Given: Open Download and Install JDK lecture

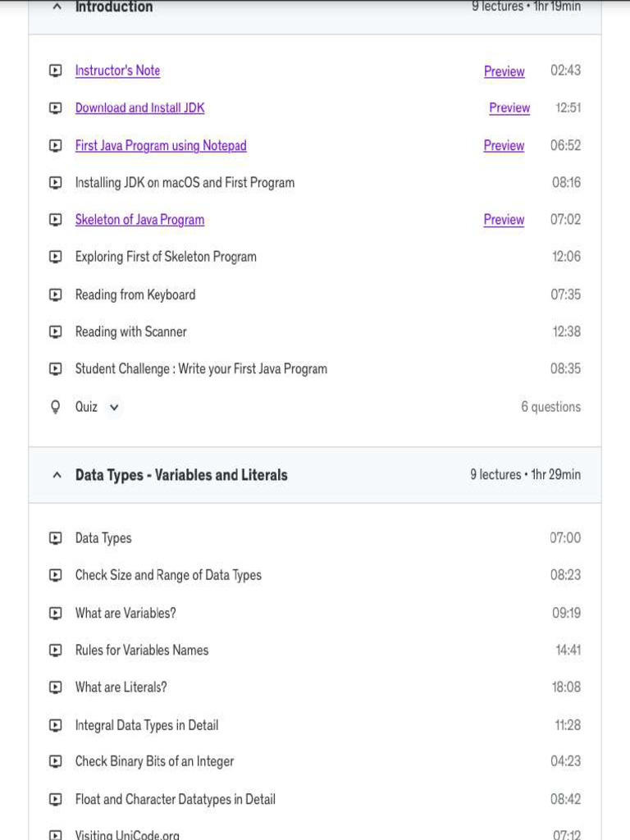Looking at the screenshot, I should 139,107.
